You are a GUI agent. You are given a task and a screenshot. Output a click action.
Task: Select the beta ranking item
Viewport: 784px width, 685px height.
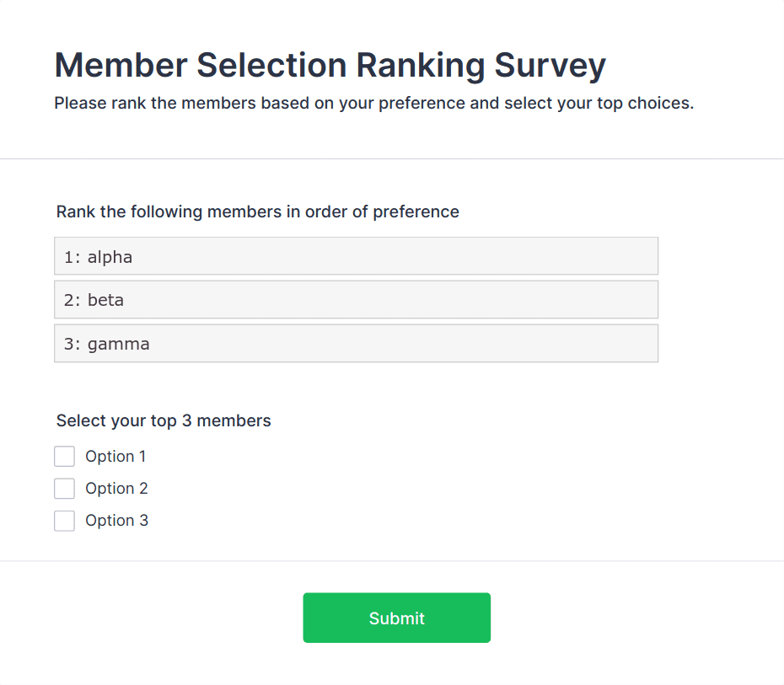click(x=356, y=300)
